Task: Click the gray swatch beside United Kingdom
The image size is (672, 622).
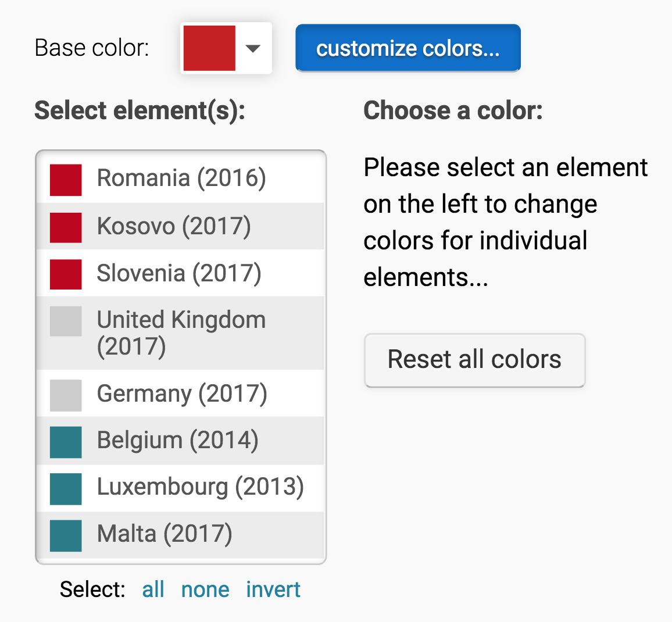Action: 66,321
